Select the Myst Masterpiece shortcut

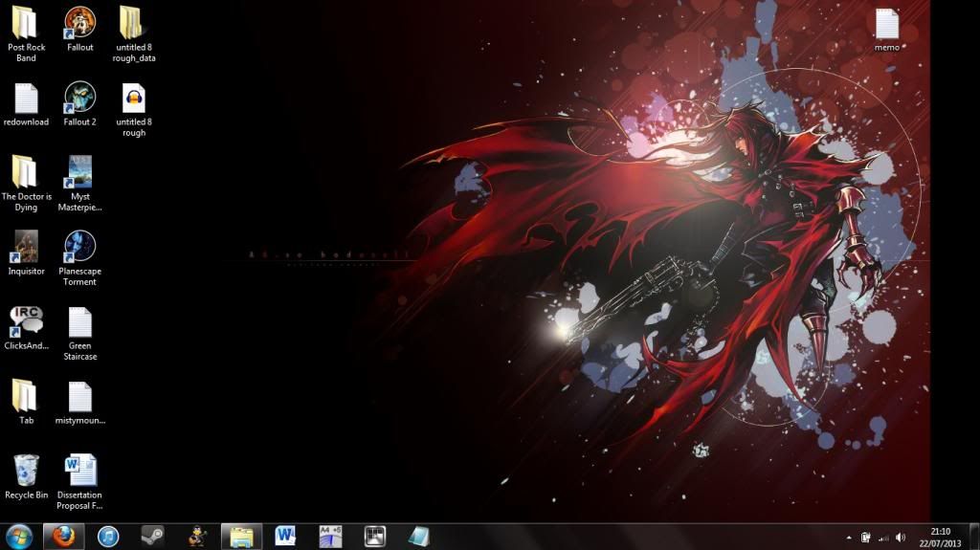(x=80, y=183)
